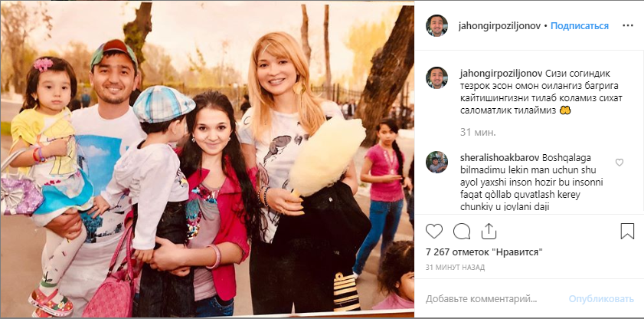Like sheralishoakbarov's comment with small heart

click(x=619, y=163)
